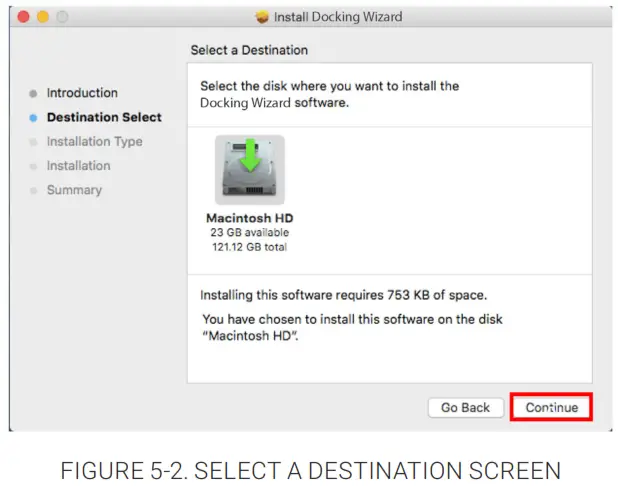618x492 pixels.
Task: Open the Destination Select step
Action: tap(104, 117)
